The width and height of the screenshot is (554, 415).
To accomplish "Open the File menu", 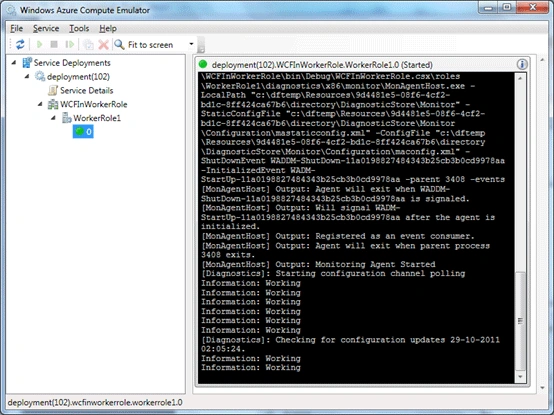I will pyautogui.click(x=17, y=29).
